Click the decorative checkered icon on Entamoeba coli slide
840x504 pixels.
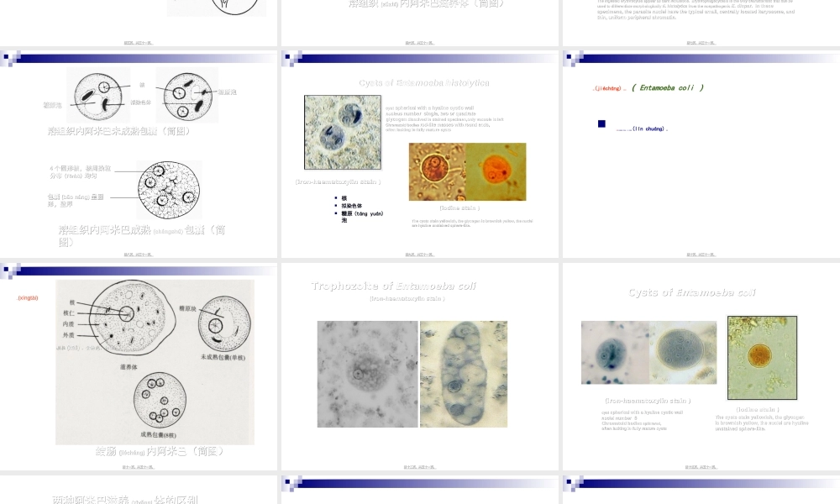coord(575,58)
